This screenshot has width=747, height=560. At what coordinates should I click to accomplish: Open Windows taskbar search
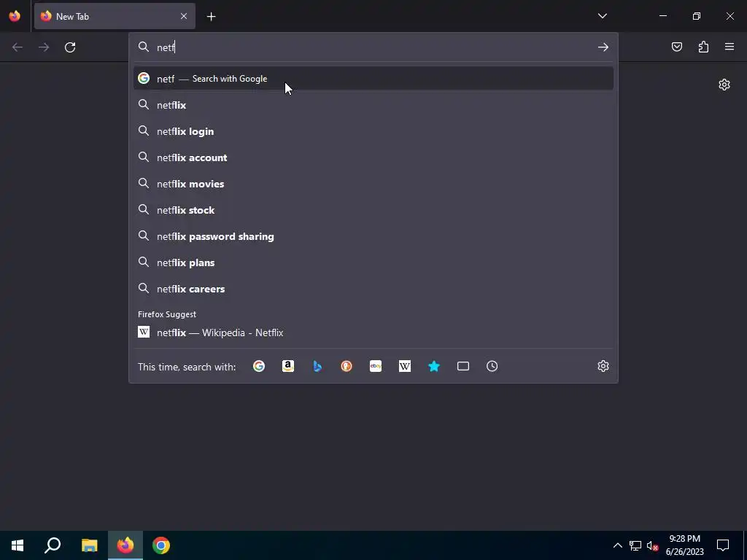click(x=53, y=545)
